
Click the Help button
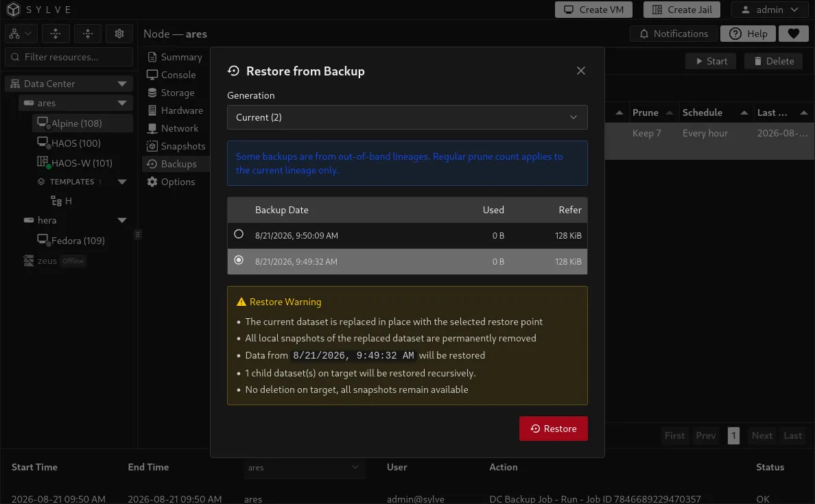[x=748, y=34]
